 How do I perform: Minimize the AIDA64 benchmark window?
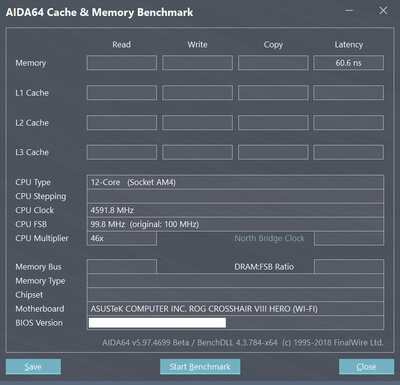coord(349,11)
